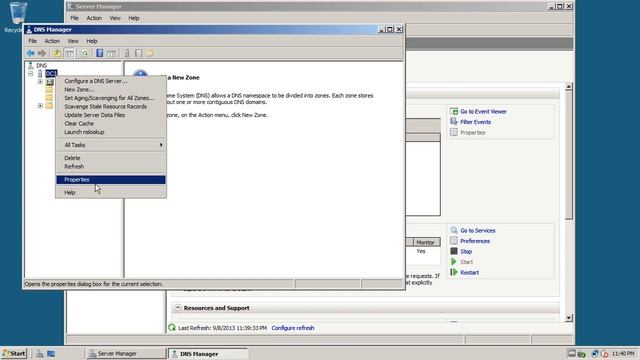Click the green Refresh toolbar icon

tap(84, 53)
